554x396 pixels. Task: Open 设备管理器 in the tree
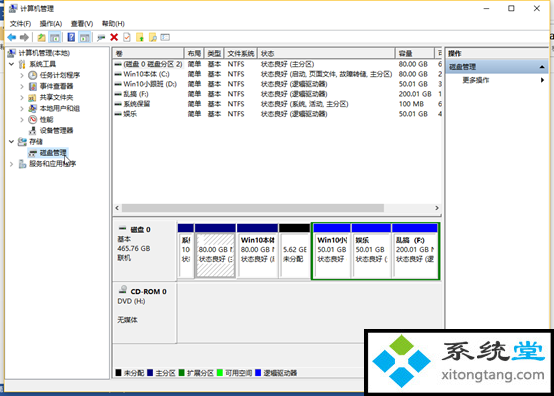click(x=56, y=130)
